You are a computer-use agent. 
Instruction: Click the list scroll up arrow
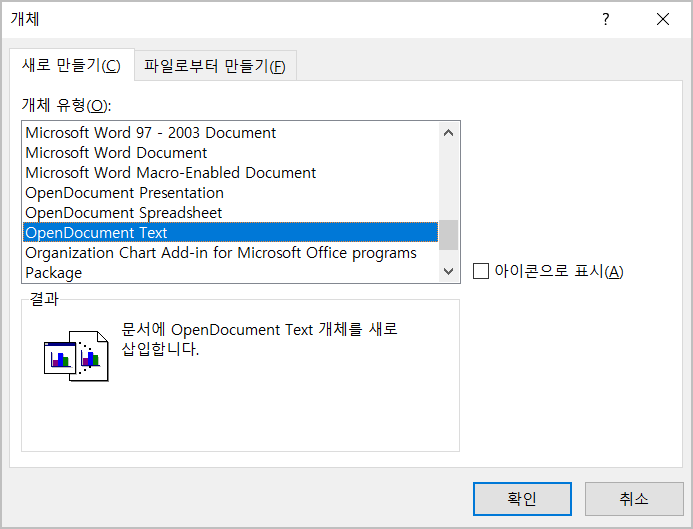coord(449,133)
